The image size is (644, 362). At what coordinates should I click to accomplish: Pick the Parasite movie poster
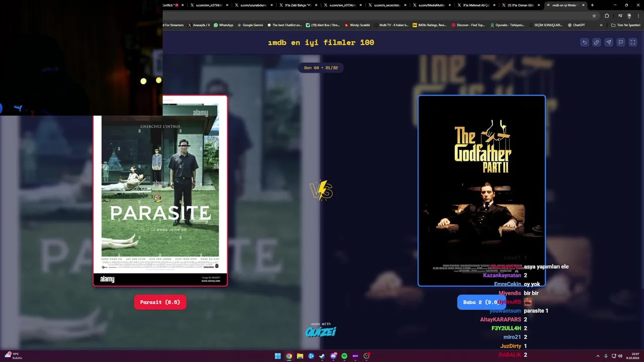click(160, 191)
